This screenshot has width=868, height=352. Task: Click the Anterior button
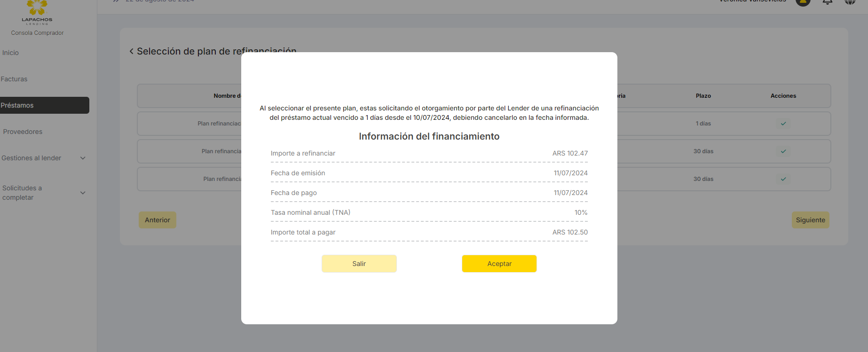pos(158,220)
